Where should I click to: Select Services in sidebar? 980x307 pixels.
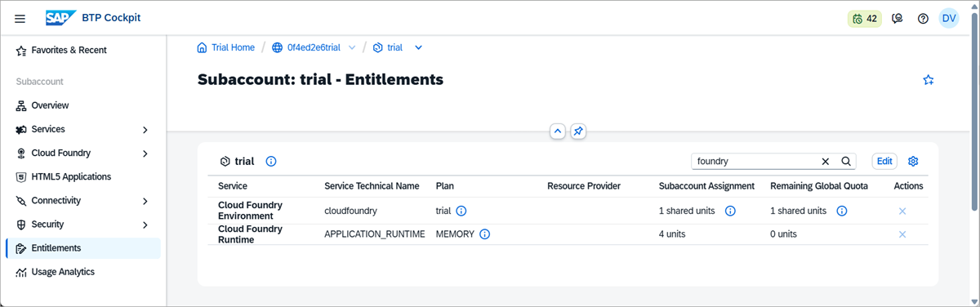[48, 129]
